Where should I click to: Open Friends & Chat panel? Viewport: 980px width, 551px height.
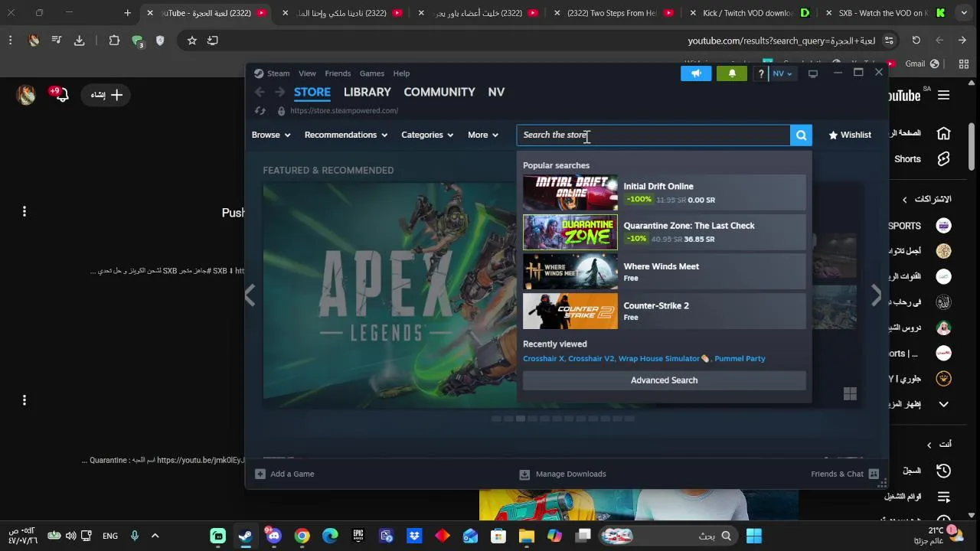coord(844,474)
